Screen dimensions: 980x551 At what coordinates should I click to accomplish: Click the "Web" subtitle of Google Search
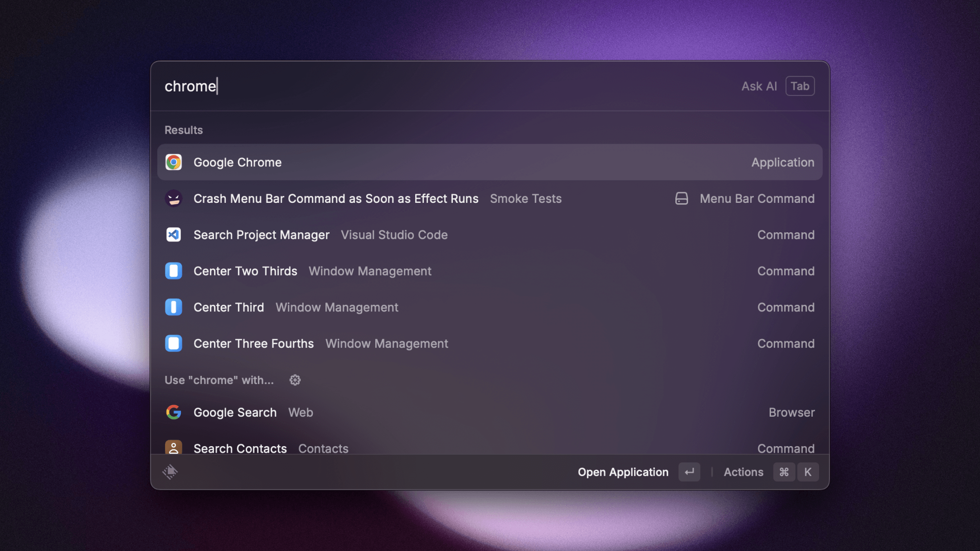[301, 412]
